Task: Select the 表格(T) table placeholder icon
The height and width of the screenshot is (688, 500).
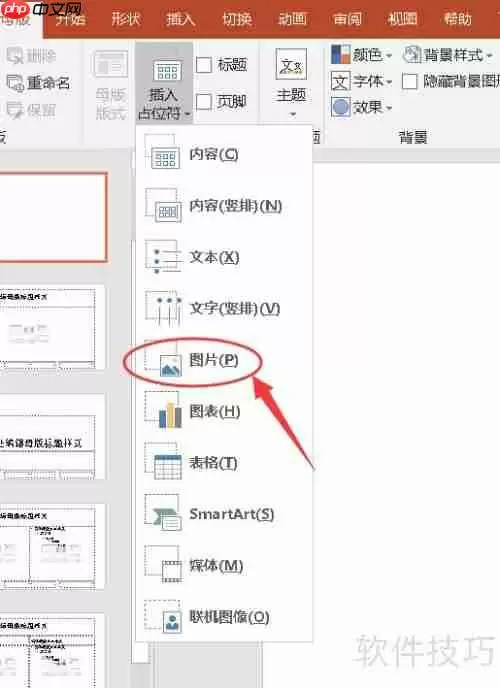Action: (163, 462)
